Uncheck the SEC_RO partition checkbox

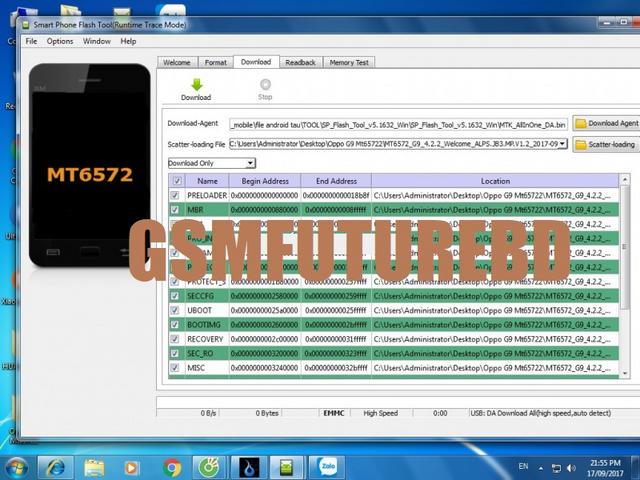tap(175, 353)
